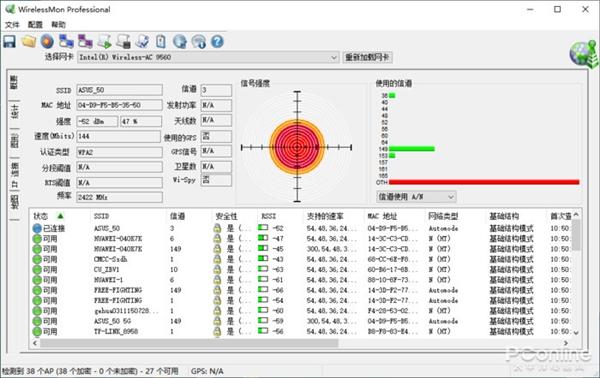Click the printer icon in toolbar
This screenshot has height=378, width=600.
pos(123,41)
